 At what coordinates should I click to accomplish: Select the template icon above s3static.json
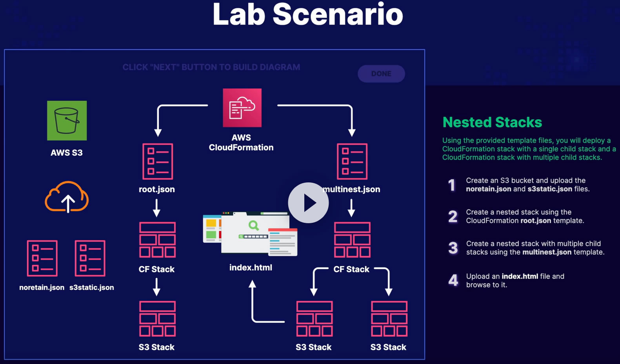pos(90,258)
